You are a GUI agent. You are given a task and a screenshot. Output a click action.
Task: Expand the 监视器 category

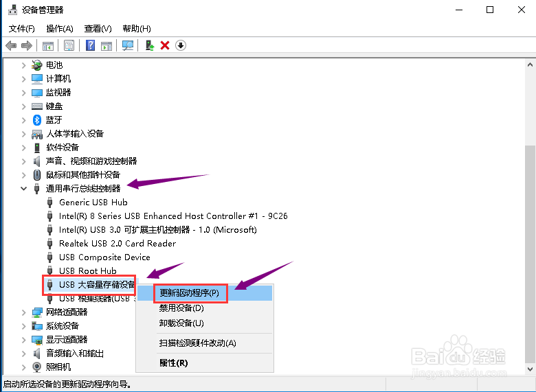[x=23, y=93]
